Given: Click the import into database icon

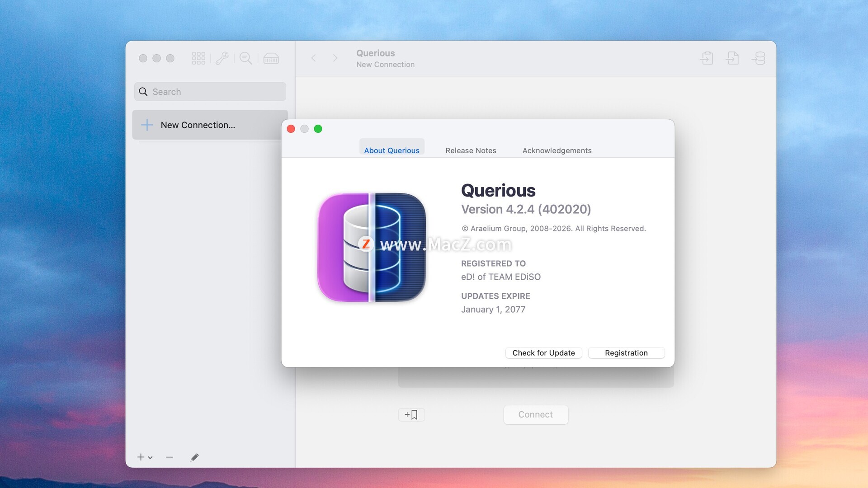Looking at the screenshot, I should click(758, 58).
